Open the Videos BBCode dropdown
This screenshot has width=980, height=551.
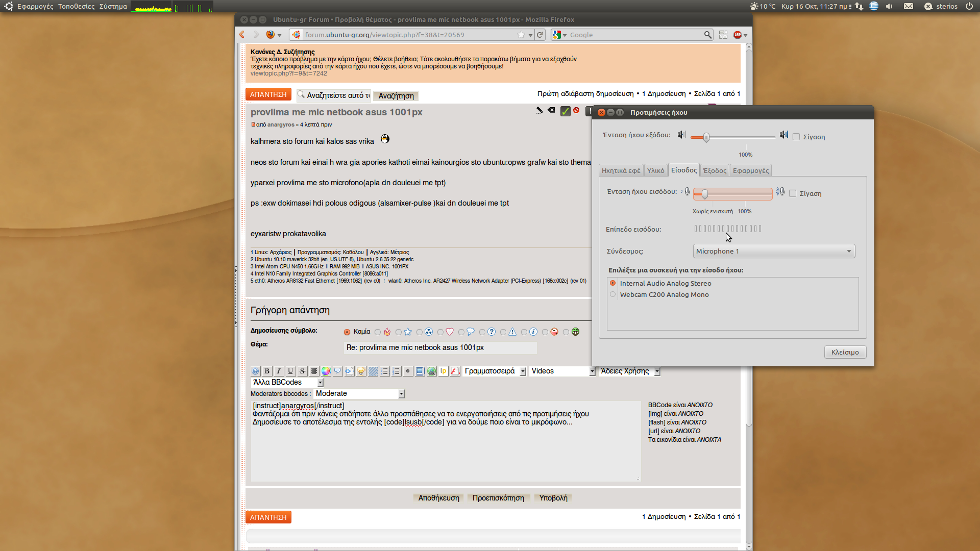click(562, 371)
